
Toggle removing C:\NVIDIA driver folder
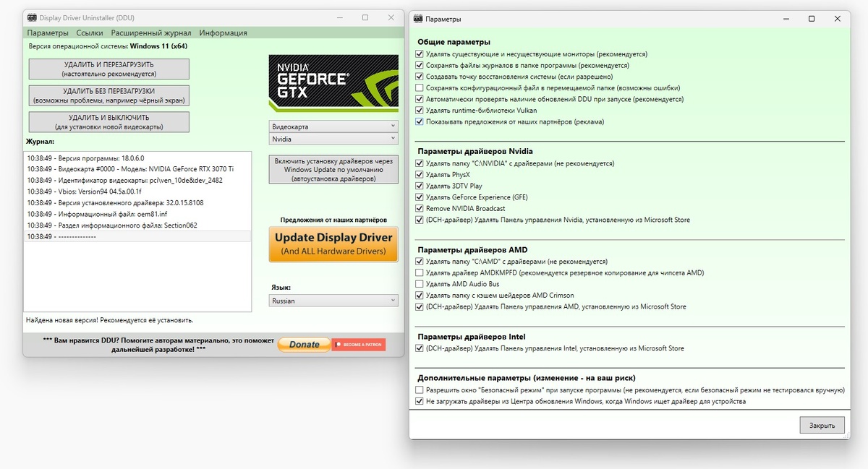(x=420, y=163)
